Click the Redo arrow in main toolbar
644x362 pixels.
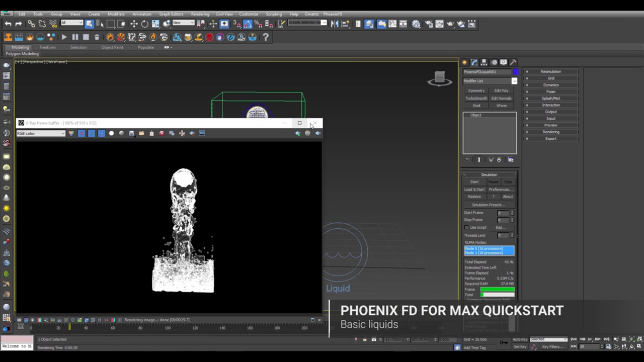pyautogui.click(x=19, y=24)
